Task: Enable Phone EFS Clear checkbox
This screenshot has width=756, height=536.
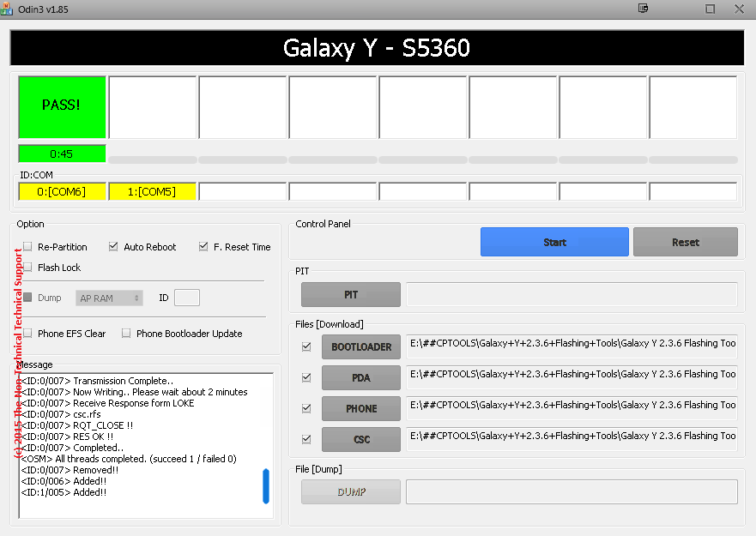Action: [x=28, y=333]
